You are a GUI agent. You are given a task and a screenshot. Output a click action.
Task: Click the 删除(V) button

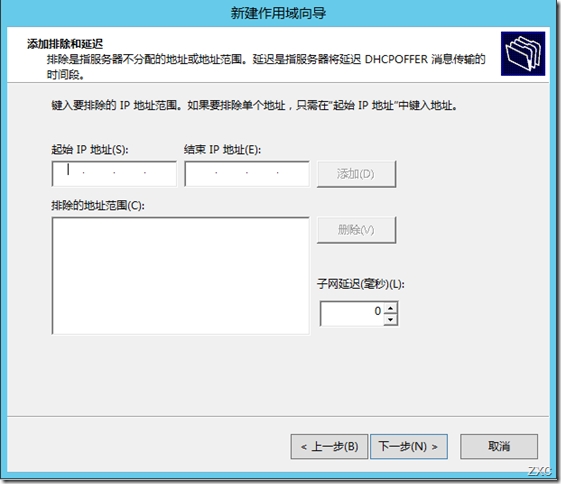tap(356, 230)
